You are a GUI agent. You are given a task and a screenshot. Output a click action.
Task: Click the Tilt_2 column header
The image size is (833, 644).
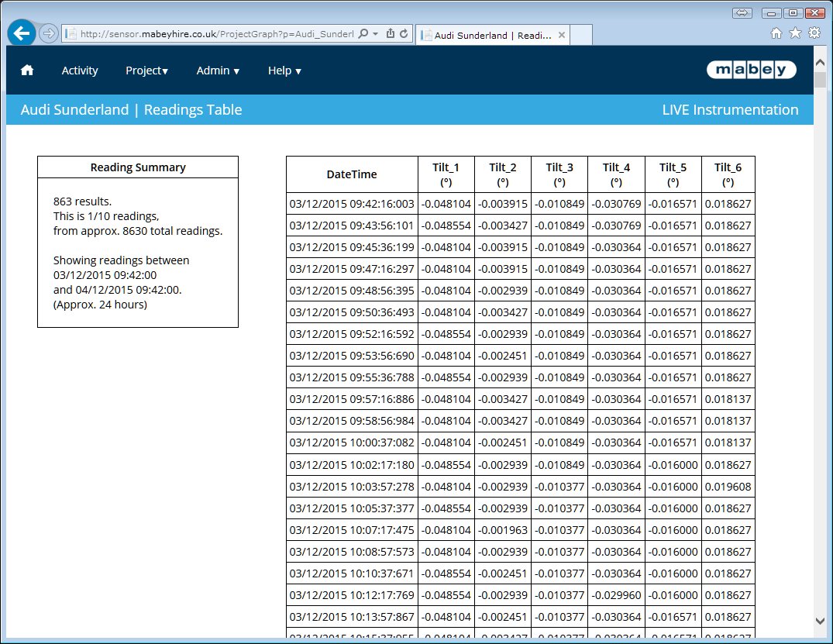(503, 174)
